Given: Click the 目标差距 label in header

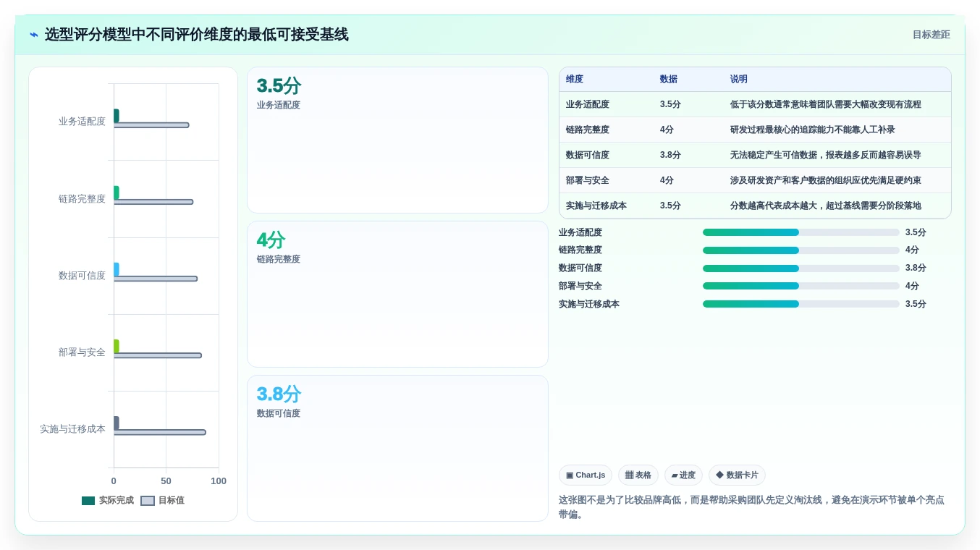Looking at the screenshot, I should 931,35.
